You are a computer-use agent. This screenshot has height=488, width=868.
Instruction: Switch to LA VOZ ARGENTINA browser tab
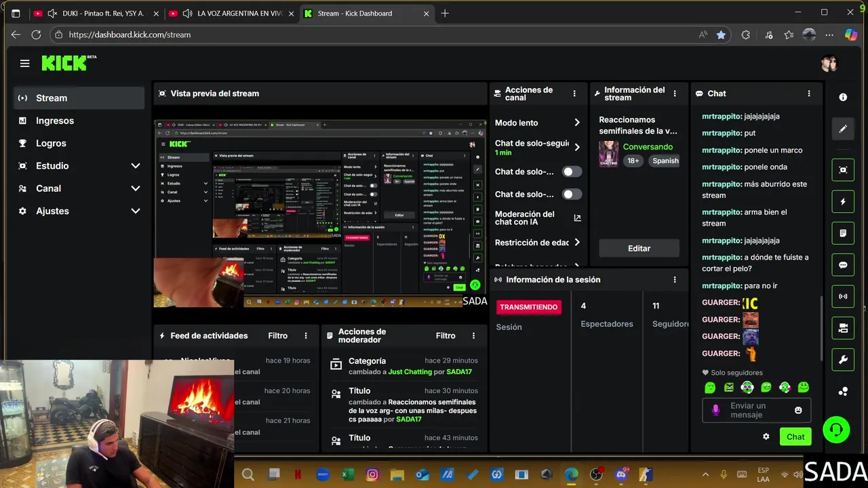click(232, 14)
